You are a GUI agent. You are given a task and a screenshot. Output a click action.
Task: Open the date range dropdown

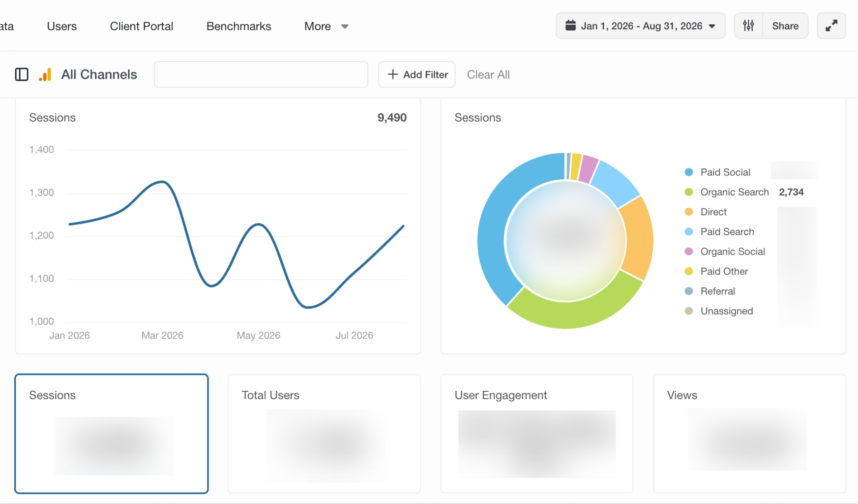pos(641,26)
